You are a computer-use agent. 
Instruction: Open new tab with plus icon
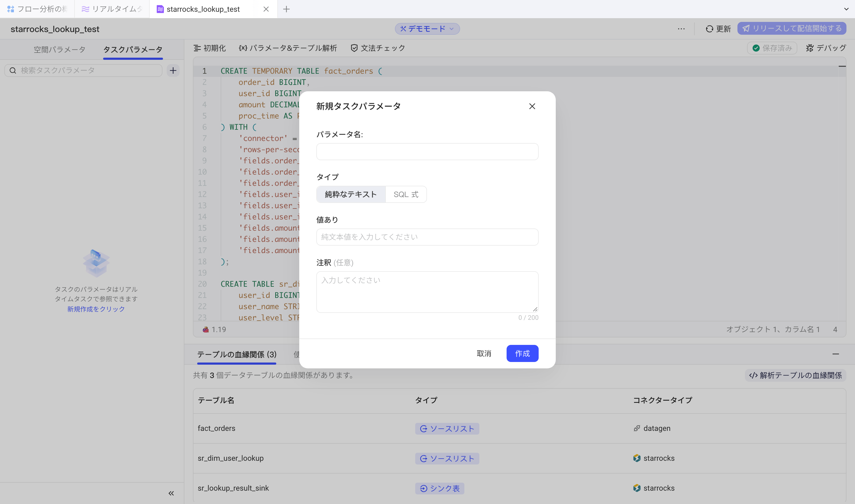click(x=286, y=9)
